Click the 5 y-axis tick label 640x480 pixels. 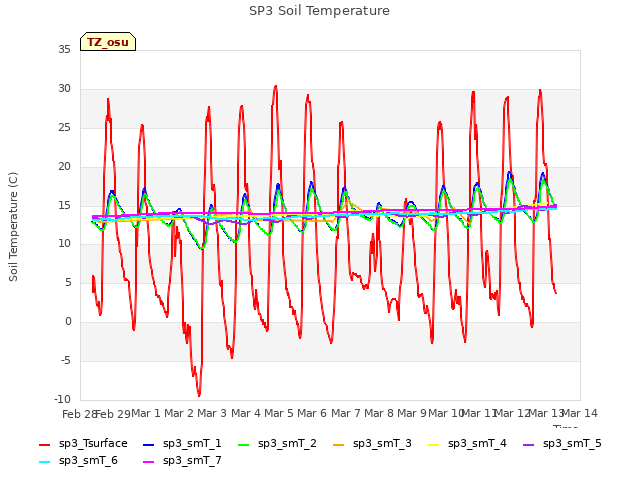pyautogui.click(x=68, y=282)
